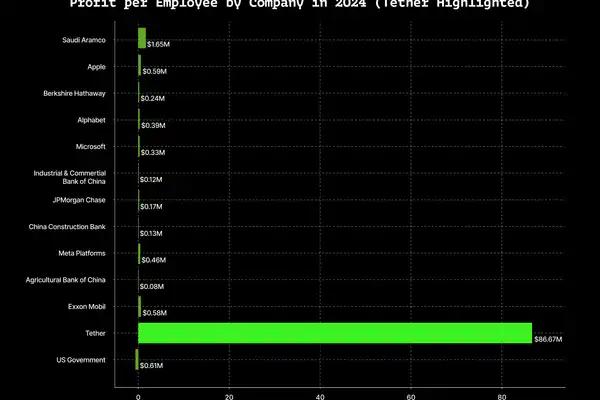600x400 pixels.
Task: Click 'Industrial & Commercial Bank of China' label
Action: coord(70,177)
